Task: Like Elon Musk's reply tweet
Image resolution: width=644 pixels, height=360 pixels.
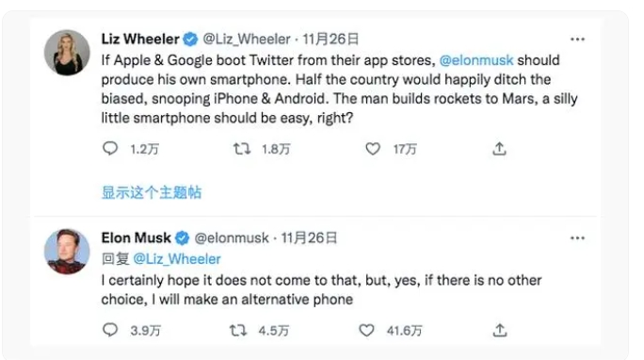Action: click(x=366, y=330)
